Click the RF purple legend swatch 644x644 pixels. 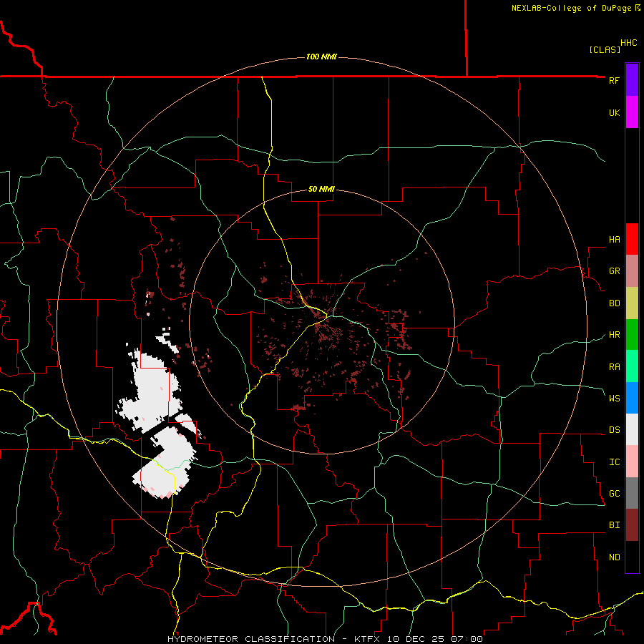click(632, 80)
